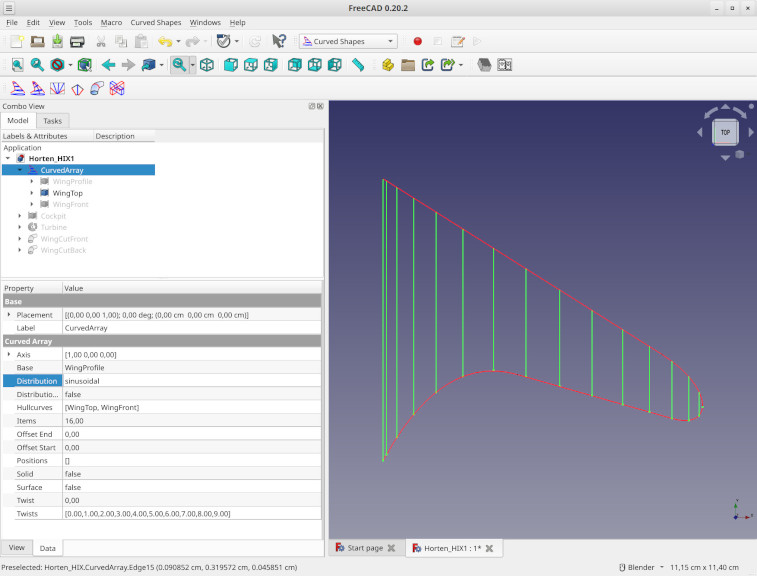757x576 pixels.
Task: Go back with the left teal arrow
Action: pyautogui.click(x=109, y=65)
